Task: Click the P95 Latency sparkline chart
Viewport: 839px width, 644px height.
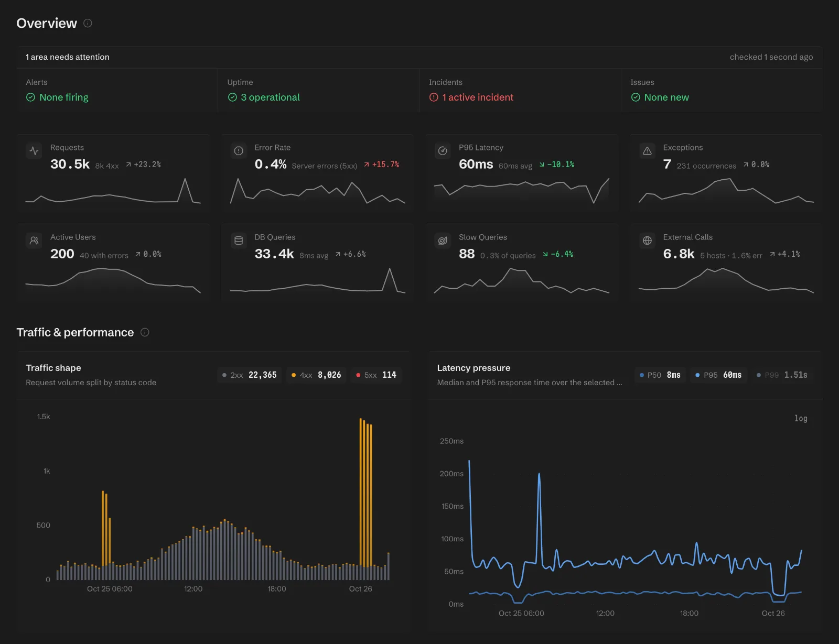Action: click(x=522, y=191)
